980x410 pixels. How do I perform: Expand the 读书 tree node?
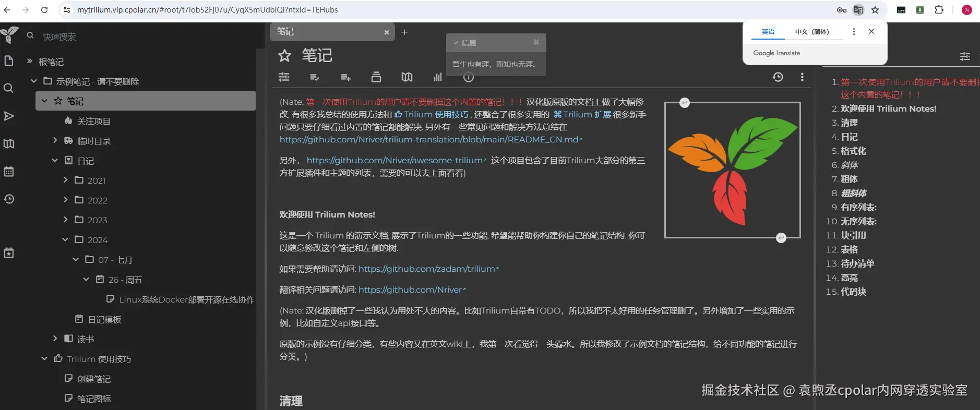click(55, 339)
